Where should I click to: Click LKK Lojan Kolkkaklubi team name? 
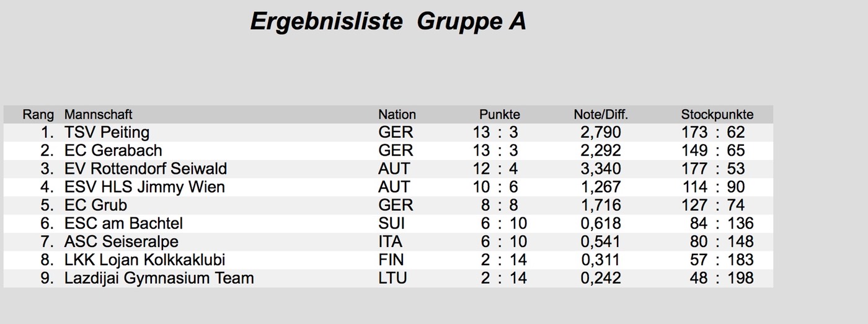(144, 259)
